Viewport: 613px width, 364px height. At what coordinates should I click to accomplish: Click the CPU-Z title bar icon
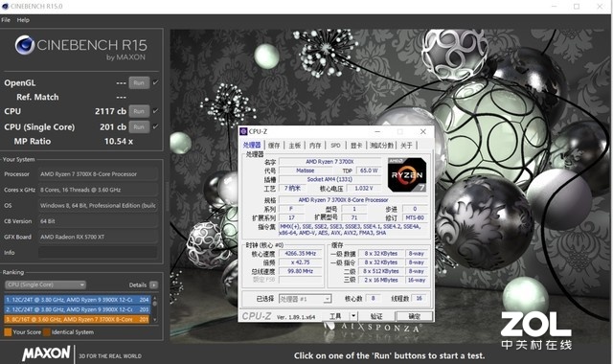(244, 132)
